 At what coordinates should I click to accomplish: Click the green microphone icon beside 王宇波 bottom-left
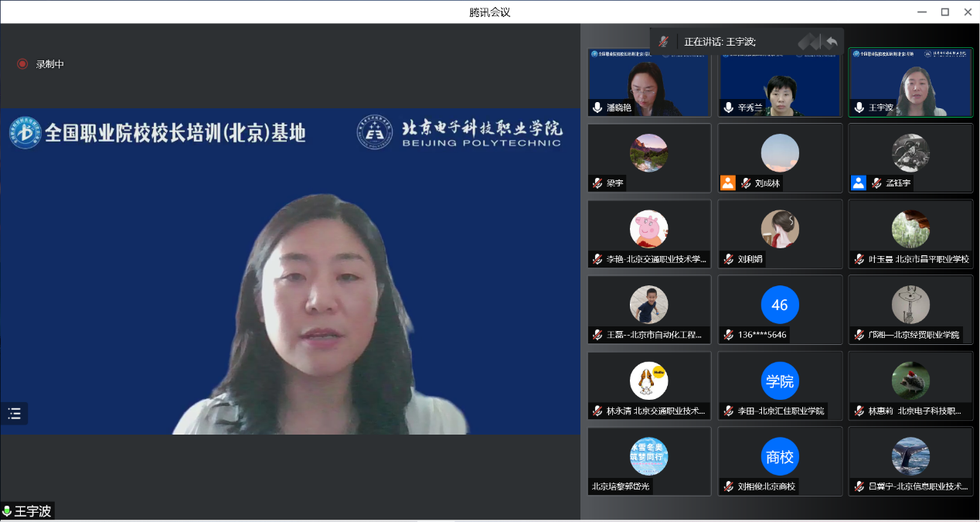click(x=7, y=511)
